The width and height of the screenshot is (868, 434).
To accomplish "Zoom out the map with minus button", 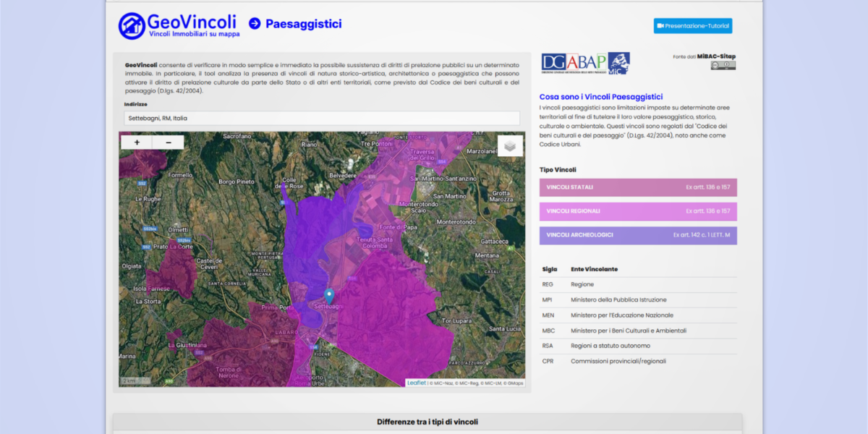I will tap(169, 142).
